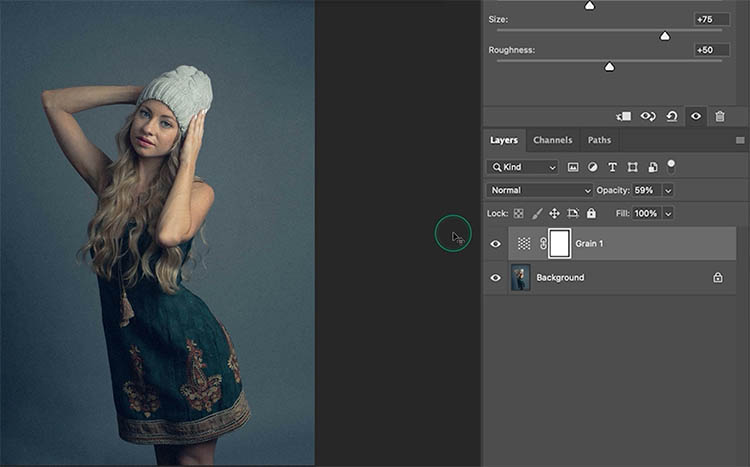
Task: Toggle adjustment layer visibility in Properties
Action: (x=695, y=116)
